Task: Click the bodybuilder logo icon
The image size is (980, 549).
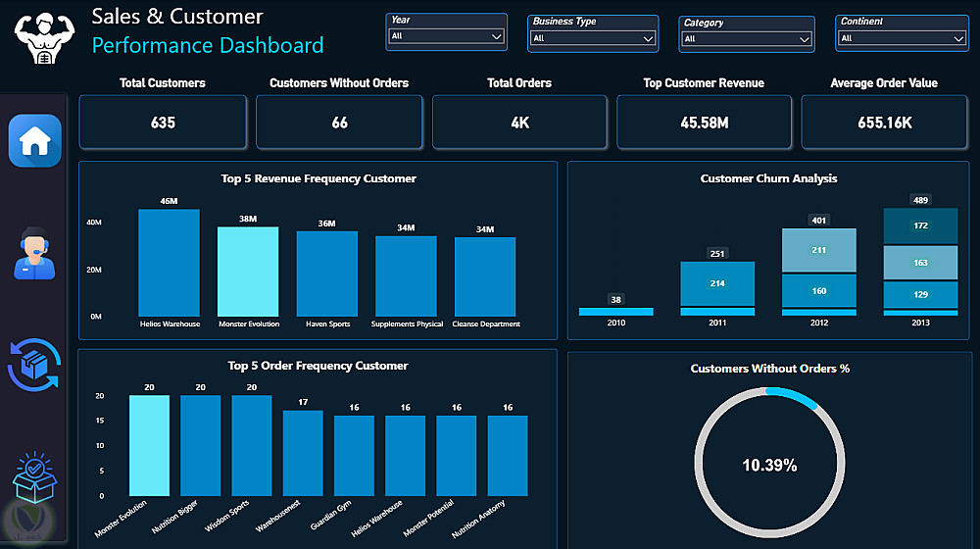Action: click(44, 37)
